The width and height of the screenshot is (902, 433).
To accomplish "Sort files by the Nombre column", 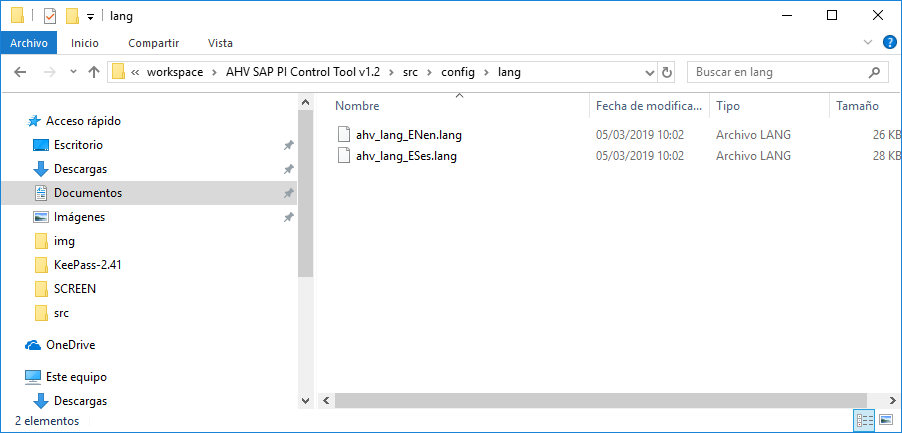I will click(x=357, y=105).
